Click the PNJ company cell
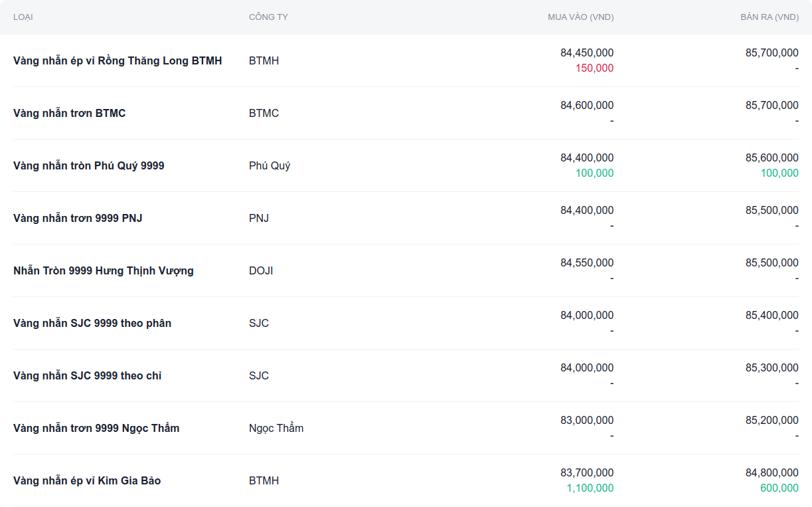Viewport: 812px width, 507px height. [x=259, y=219]
